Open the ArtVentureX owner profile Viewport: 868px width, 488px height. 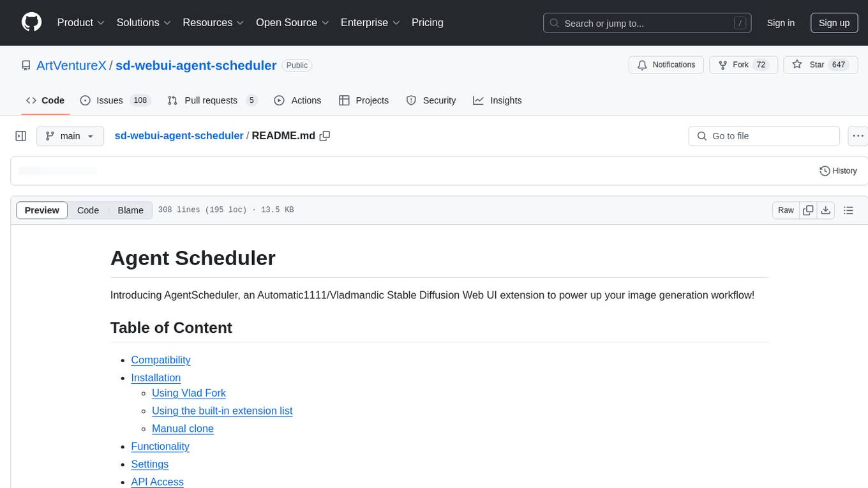pyautogui.click(x=71, y=65)
